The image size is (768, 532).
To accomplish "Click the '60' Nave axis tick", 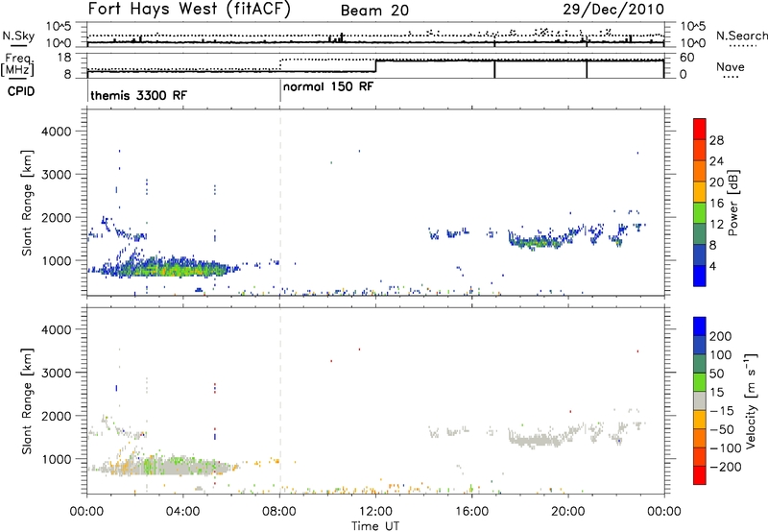I will [686, 58].
